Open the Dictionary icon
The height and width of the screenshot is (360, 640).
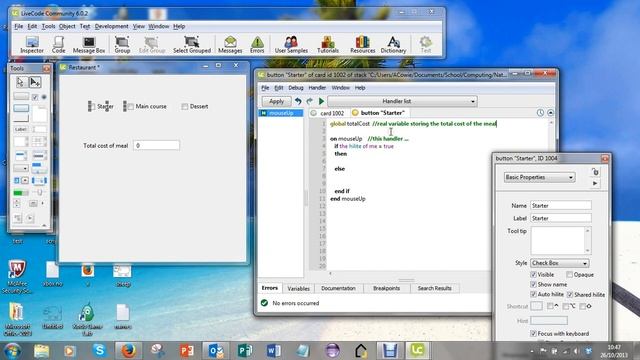click(393, 44)
